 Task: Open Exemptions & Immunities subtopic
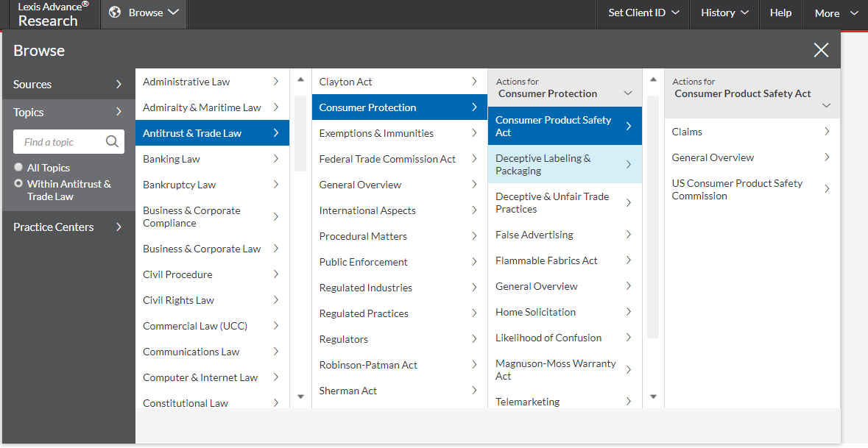(399, 133)
